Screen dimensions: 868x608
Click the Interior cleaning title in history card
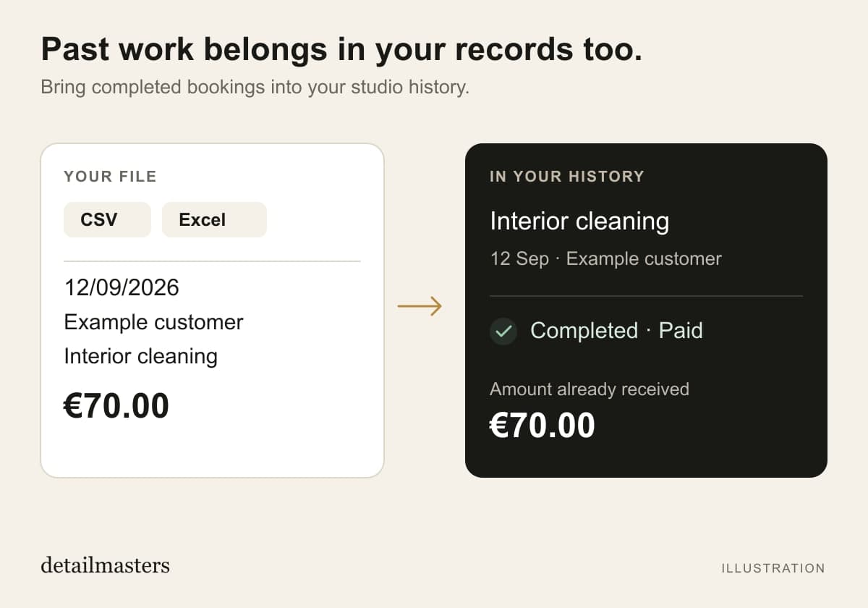click(x=579, y=221)
